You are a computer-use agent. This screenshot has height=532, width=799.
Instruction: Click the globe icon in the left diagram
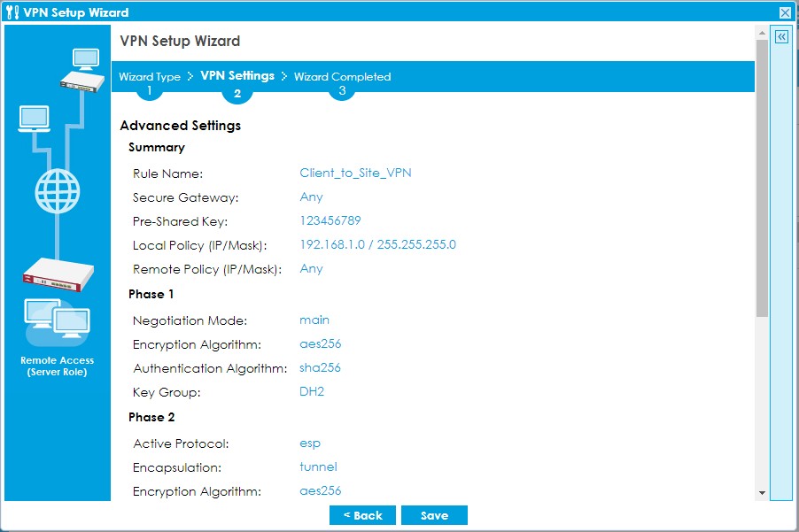(x=58, y=189)
